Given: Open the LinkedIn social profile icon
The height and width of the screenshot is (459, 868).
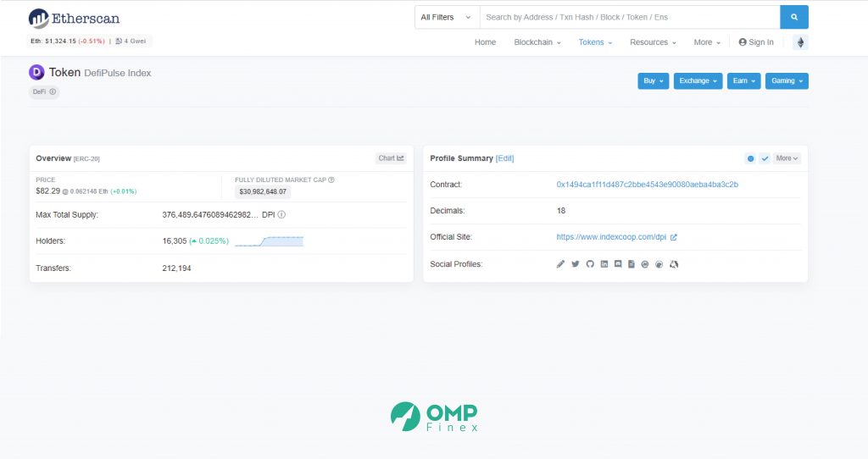Looking at the screenshot, I should 604,264.
